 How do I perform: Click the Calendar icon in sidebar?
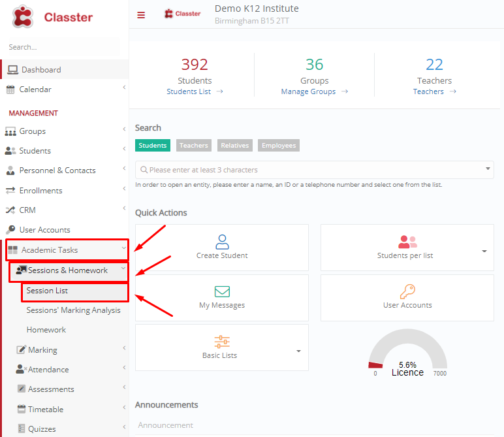(10, 89)
